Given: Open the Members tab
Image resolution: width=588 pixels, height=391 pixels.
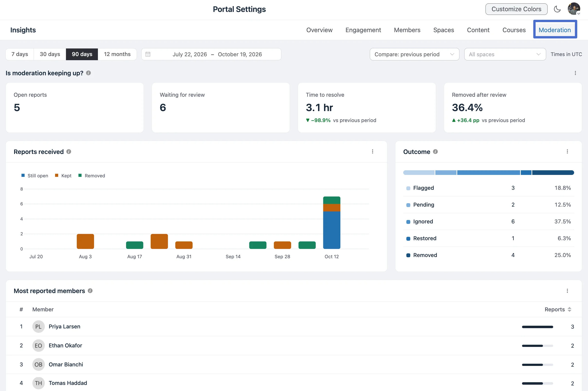Looking at the screenshot, I should coord(407,30).
